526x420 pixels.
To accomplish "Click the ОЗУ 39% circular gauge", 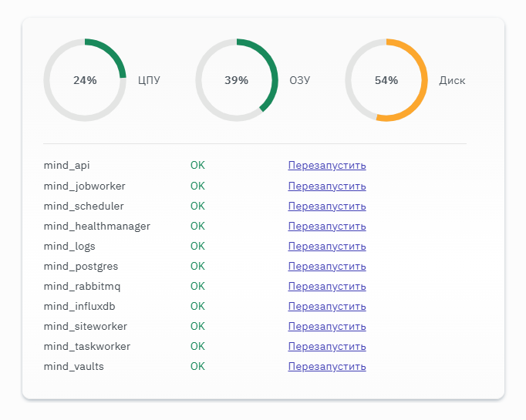I will [x=237, y=80].
